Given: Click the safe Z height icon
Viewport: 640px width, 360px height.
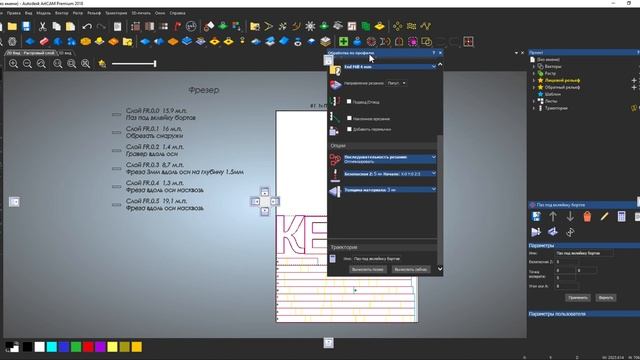Looking at the screenshot, I should [335, 175].
